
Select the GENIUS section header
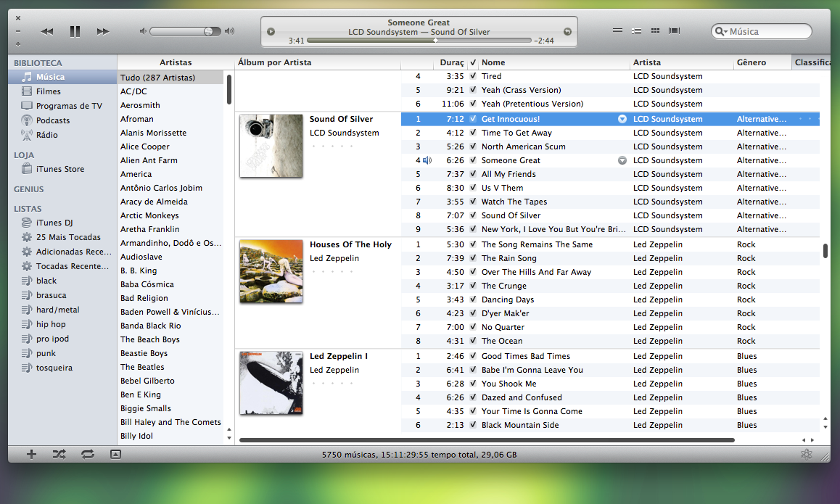click(x=29, y=189)
